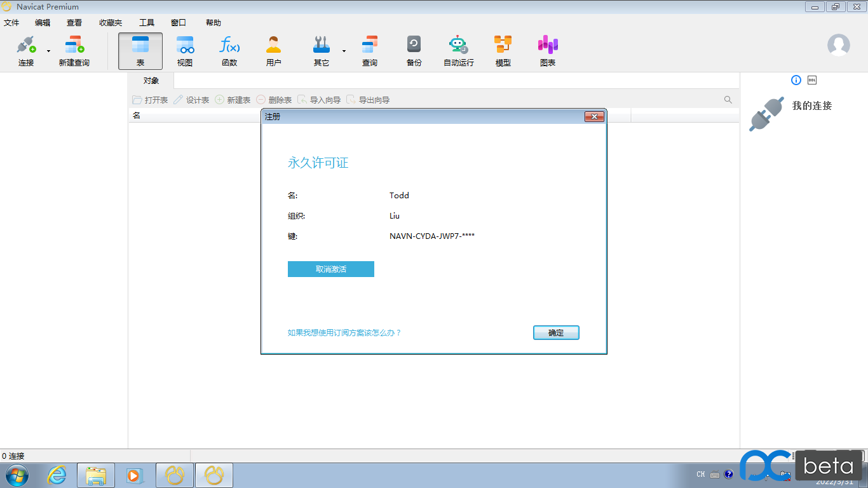Click the 0 连接 status bar text
The image size is (868, 488).
(x=13, y=456)
